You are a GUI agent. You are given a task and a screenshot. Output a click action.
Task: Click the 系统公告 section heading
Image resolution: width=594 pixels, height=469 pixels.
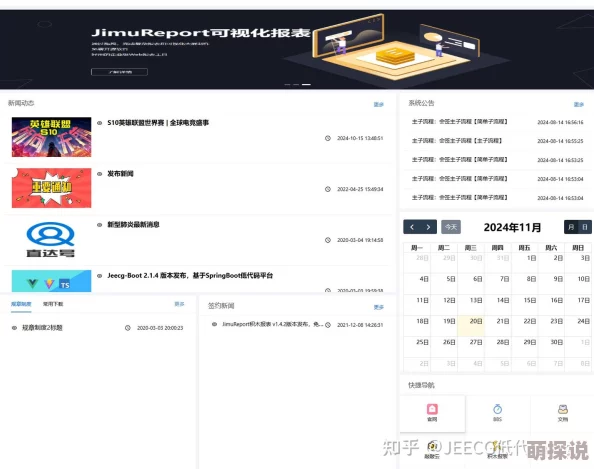pyautogui.click(x=421, y=103)
